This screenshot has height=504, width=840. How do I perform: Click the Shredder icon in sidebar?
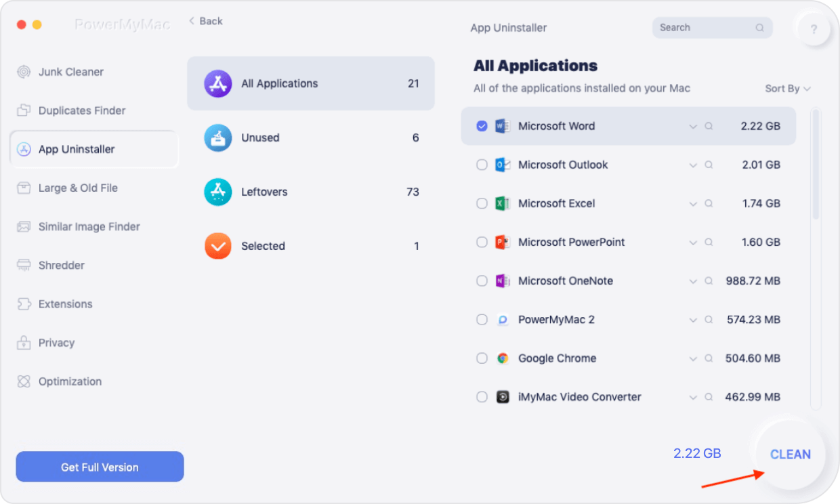24,266
